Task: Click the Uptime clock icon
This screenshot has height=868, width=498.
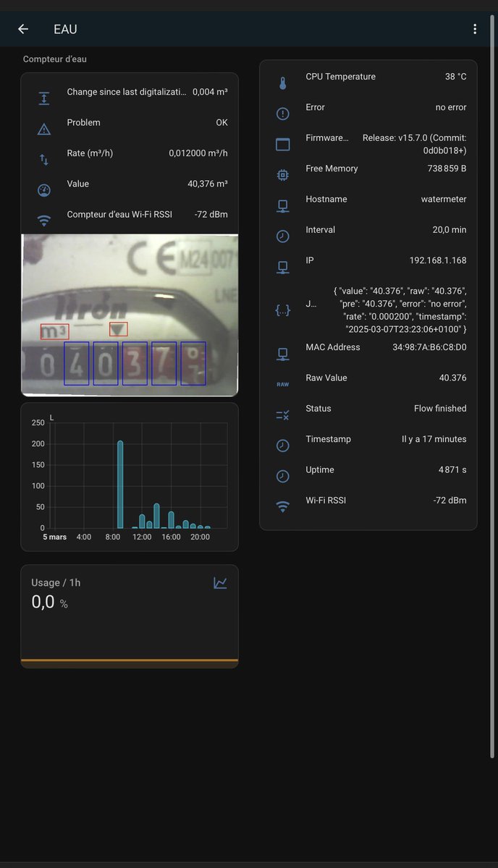Action: pyautogui.click(x=283, y=476)
